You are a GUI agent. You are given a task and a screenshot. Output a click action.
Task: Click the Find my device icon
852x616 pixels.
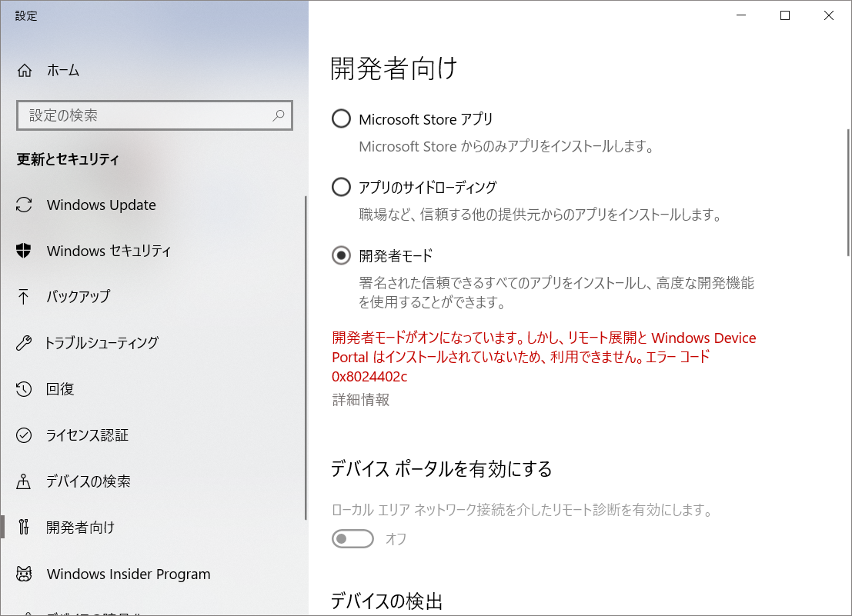pyautogui.click(x=23, y=481)
